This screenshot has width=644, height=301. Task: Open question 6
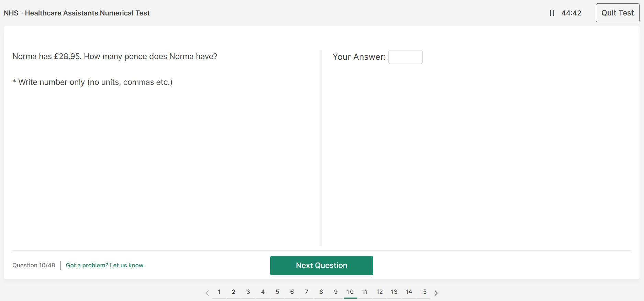[292, 292]
